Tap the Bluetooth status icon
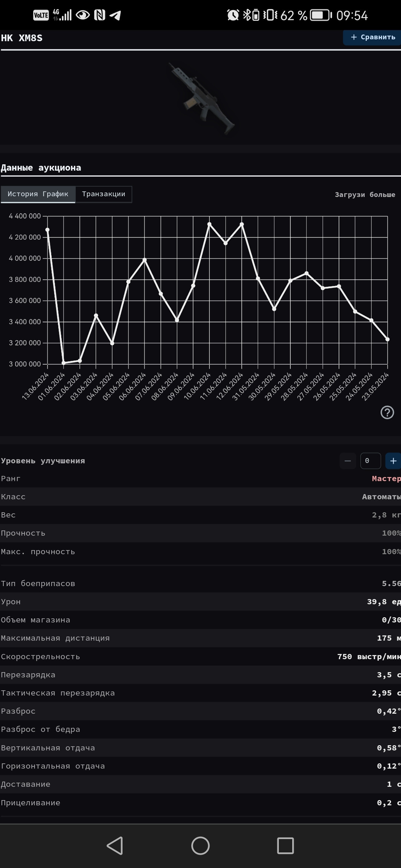Screen dimensions: 401x868 [x=247, y=15]
